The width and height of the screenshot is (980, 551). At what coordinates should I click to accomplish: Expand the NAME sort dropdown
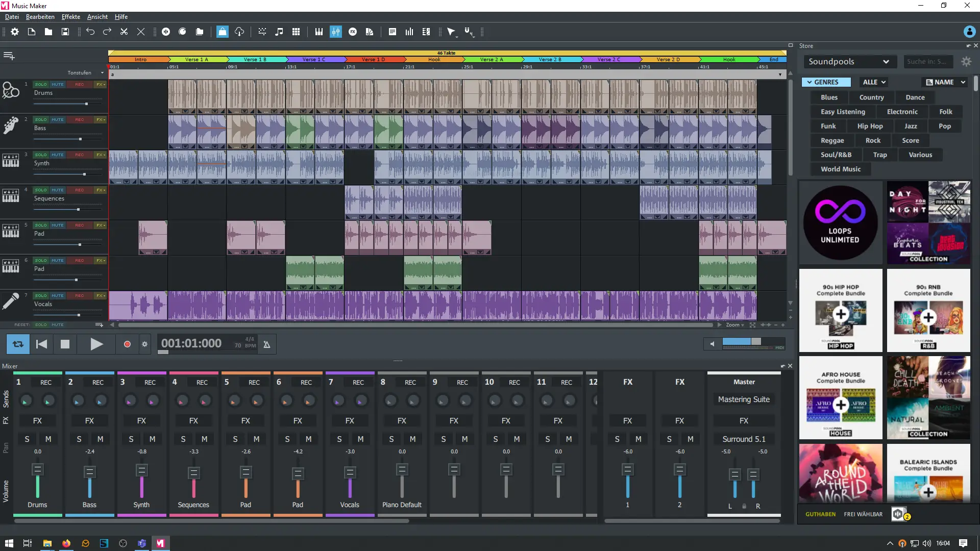tap(944, 82)
